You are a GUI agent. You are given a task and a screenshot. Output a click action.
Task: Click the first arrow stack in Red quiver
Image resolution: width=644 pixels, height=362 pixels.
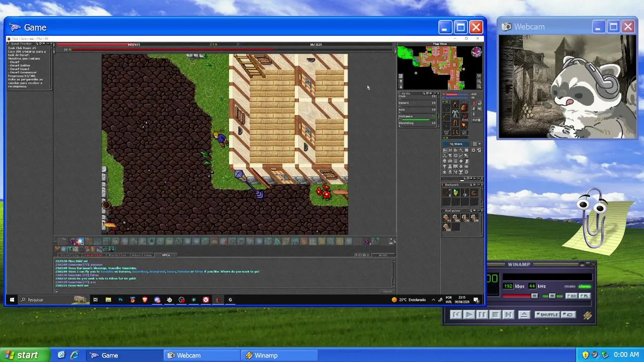coord(446,218)
